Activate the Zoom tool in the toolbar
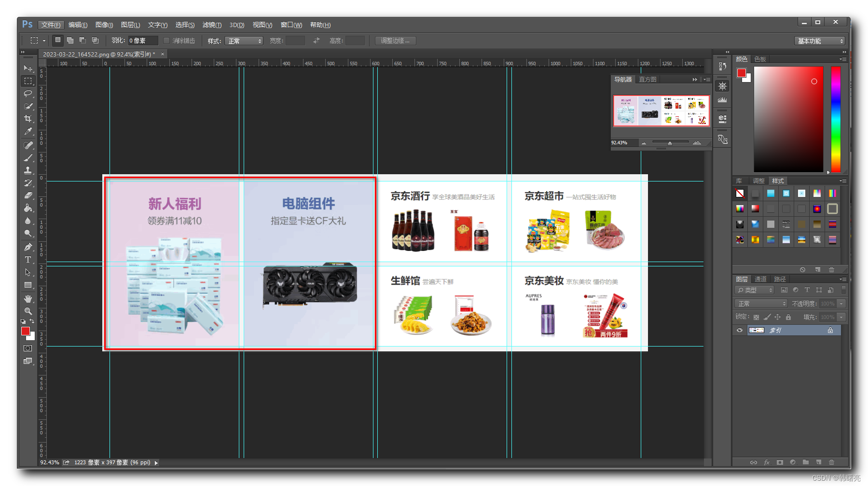This screenshot has width=868, height=486. coord(28,311)
